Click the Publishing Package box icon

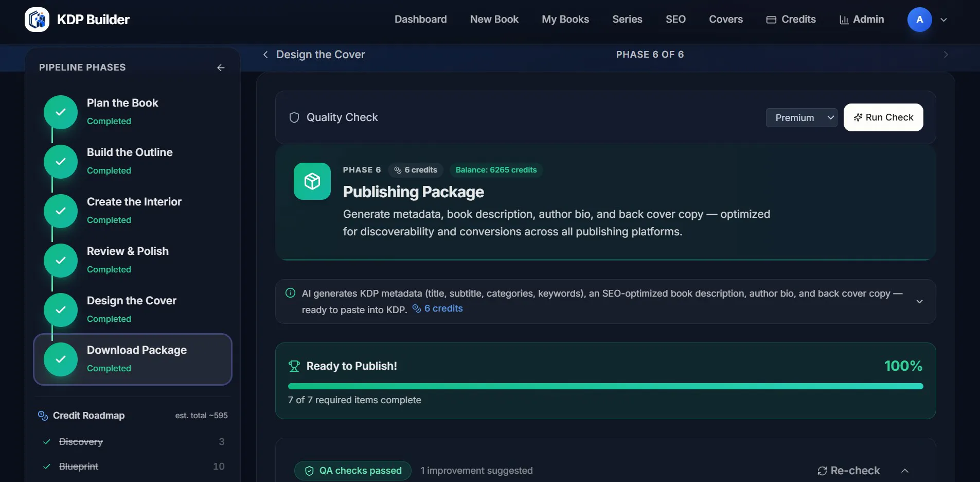pyautogui.click(x=312, y=181)
